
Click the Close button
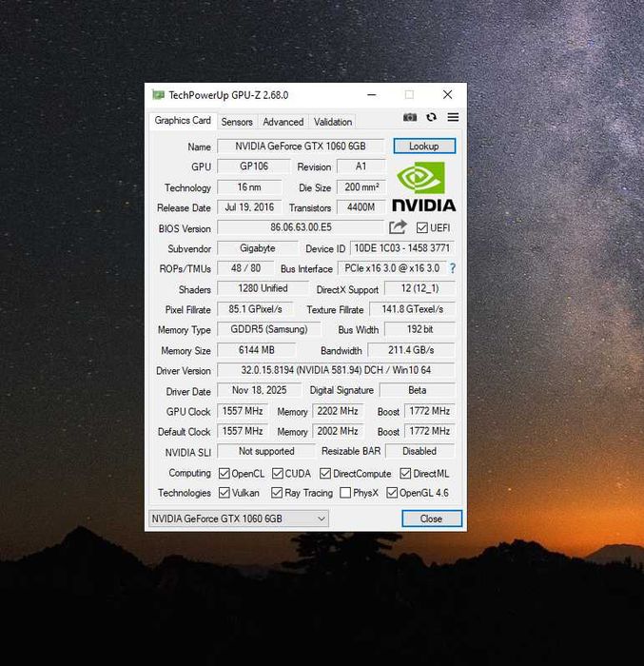pyautogui.click(x=432, y=519)
